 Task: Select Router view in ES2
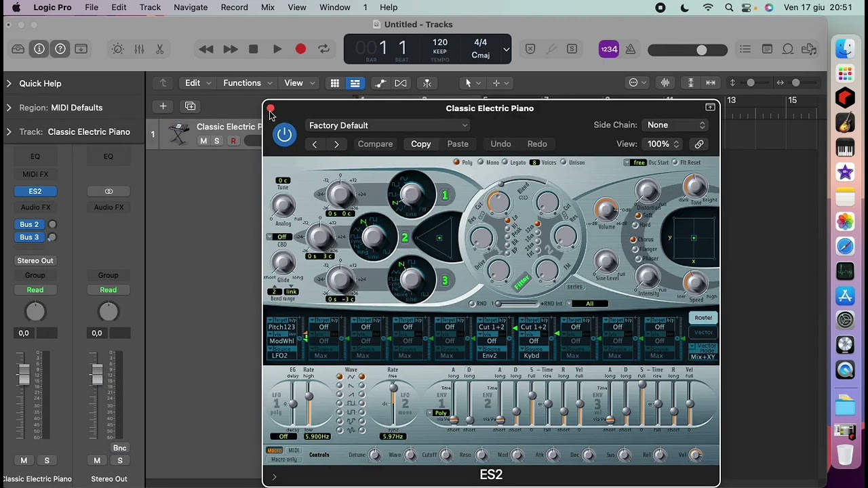703,318
